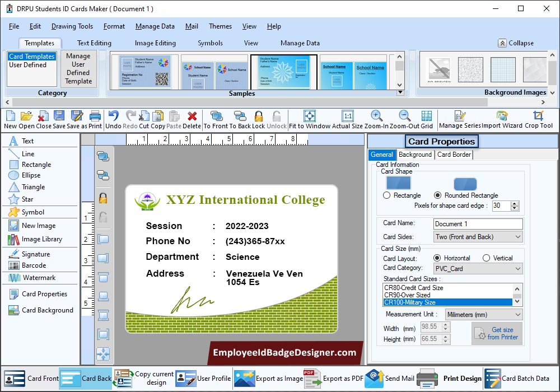This screenshot has height=392, width=560.
Task: Select Rounded Rectangle card shape radio
Action: 437,195
